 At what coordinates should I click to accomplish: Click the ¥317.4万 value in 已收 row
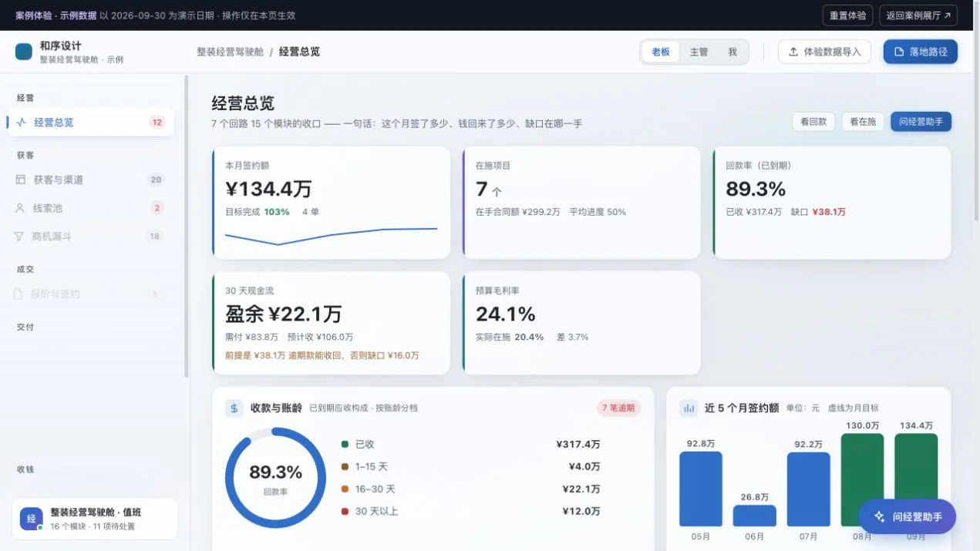point(578,444)
